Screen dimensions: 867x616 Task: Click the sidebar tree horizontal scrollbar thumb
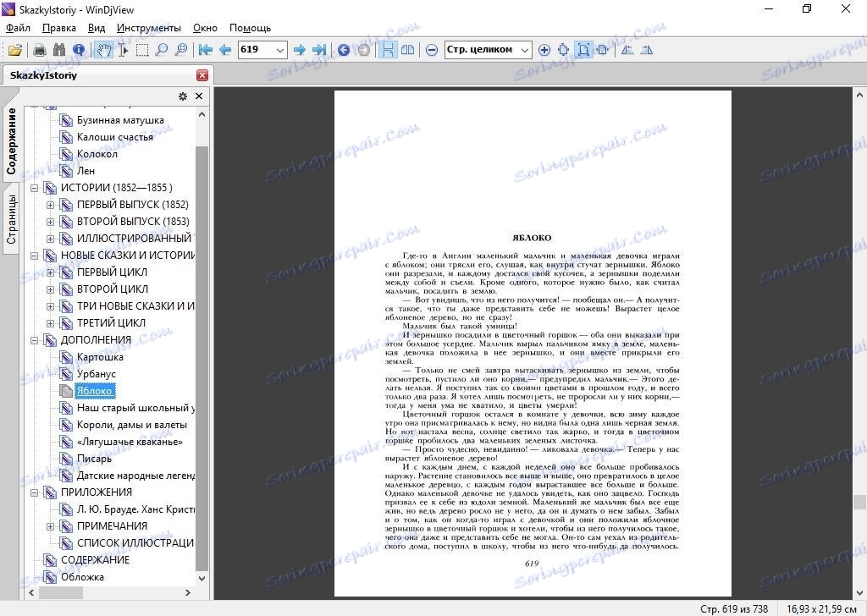click(x=60, y=593)
